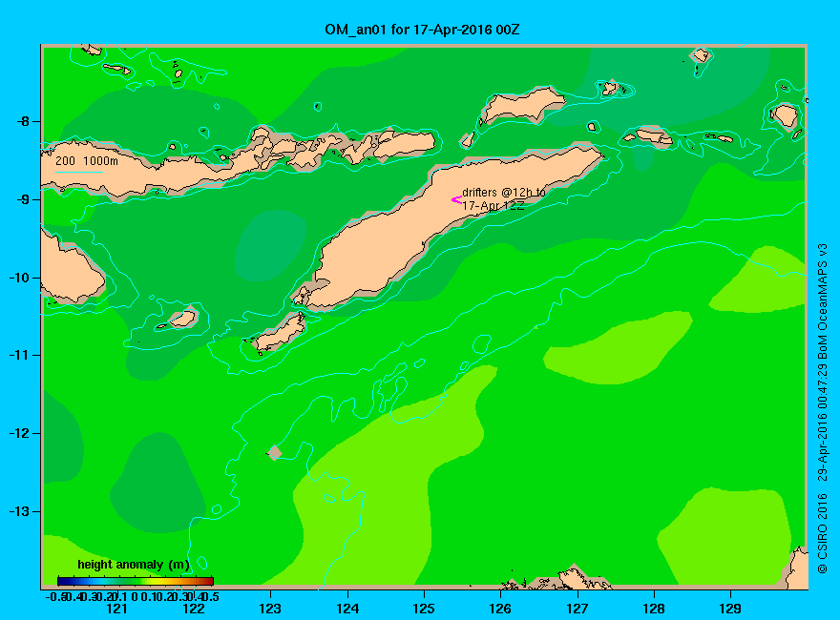Click the latitude label -13
The width and height of the screenshot is (840, 620).
(x=19, y=511)
